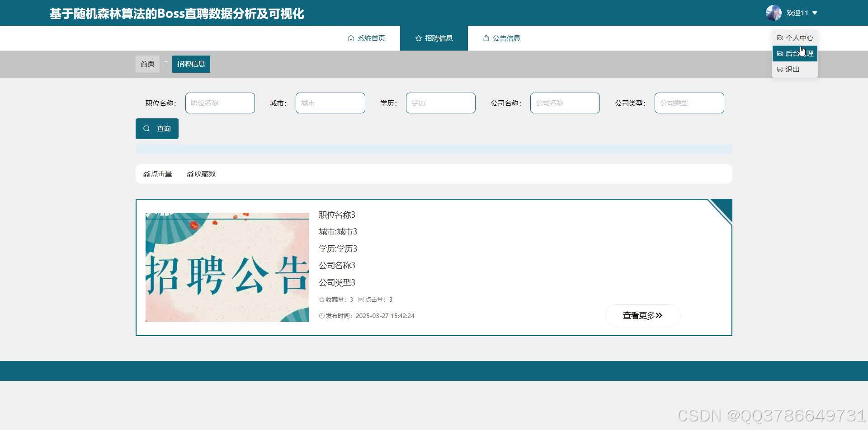This screenshot has height=430, width=868.
Task: Focus the 职位名称 input field
Action: coord(220,103)
